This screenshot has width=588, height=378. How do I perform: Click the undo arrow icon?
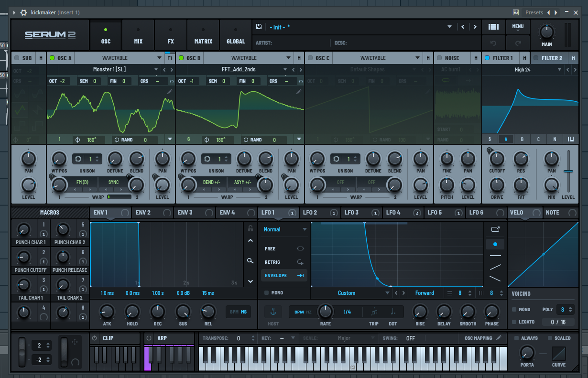pos(494,43)
